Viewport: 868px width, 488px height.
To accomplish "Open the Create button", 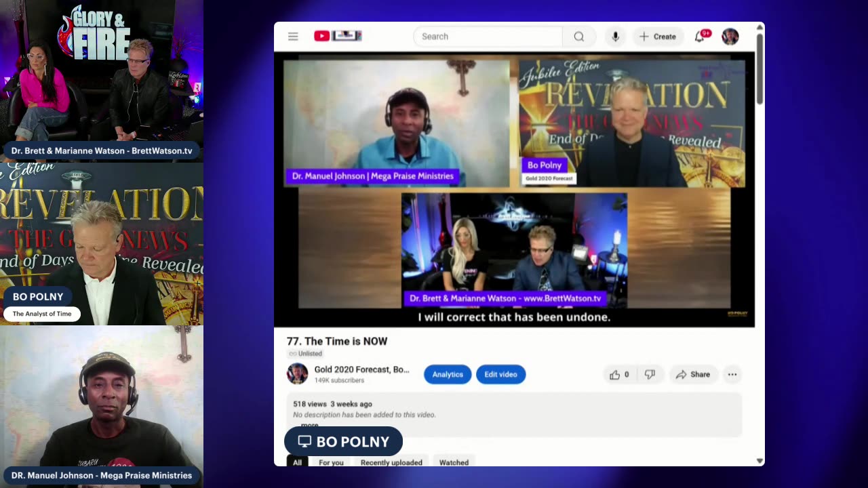I will point(658,37).
